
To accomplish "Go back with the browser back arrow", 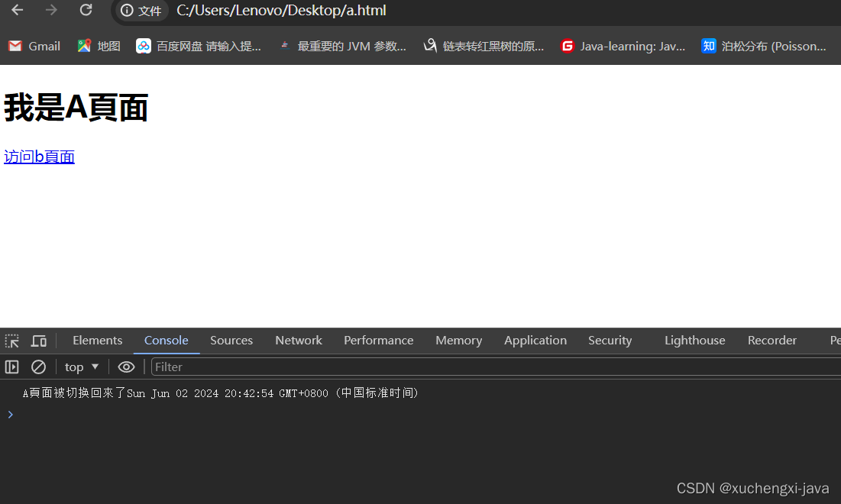I will (16, 11).
